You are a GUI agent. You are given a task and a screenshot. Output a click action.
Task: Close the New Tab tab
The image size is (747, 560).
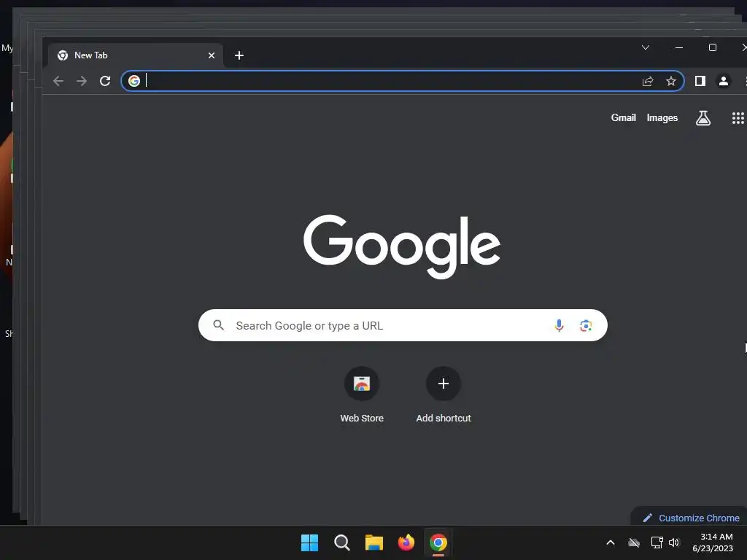pyautogui.click(x=212, y=55)
